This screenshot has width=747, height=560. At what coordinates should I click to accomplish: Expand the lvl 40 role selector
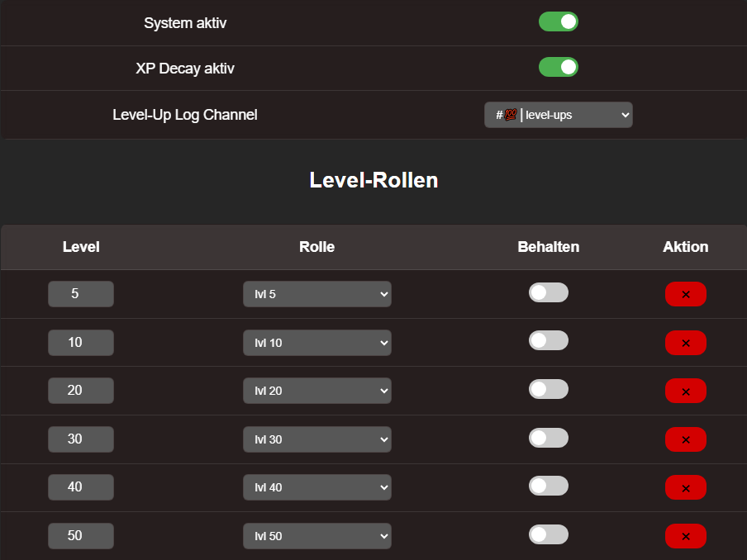click(316, 487)
